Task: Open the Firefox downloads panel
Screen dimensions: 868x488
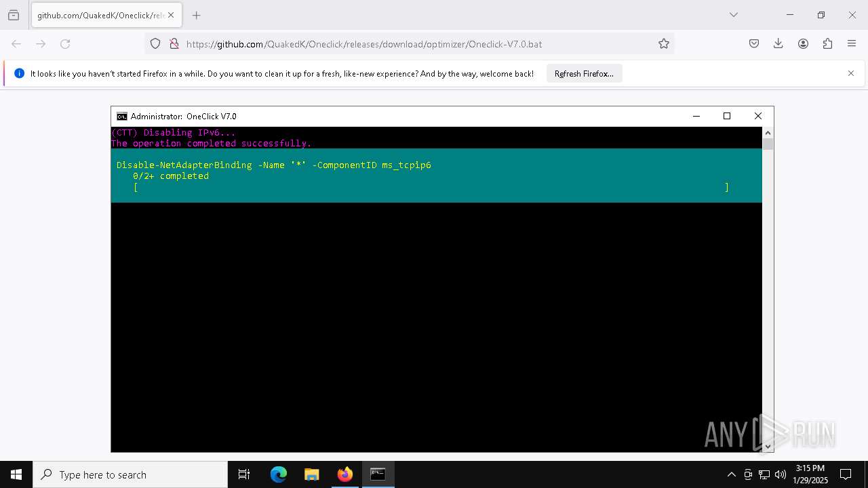Action: click(x=778, y=44)
